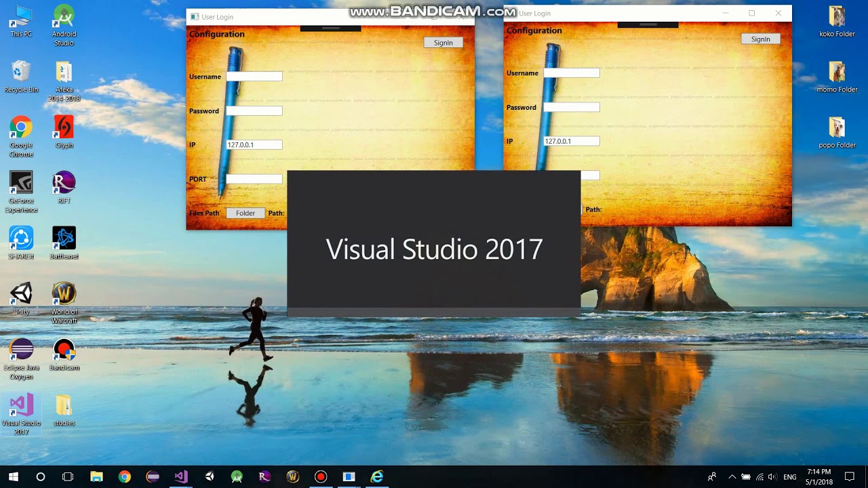This screenshot has width=868, height=488.
Task: Select the studies folder on desktop
Action: (x=64, y=410)
